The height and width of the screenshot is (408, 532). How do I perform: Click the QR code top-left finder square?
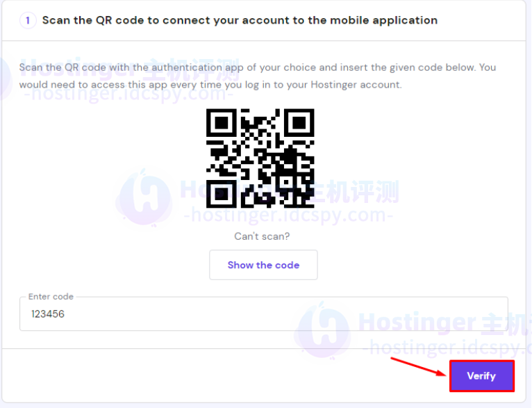click(x=222, y=122)
